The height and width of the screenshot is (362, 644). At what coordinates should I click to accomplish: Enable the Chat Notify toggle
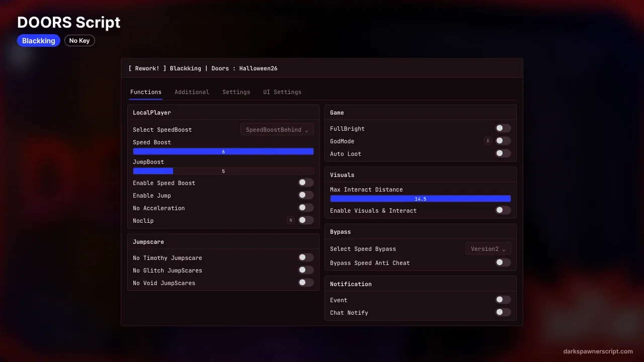tap(503, 312)
